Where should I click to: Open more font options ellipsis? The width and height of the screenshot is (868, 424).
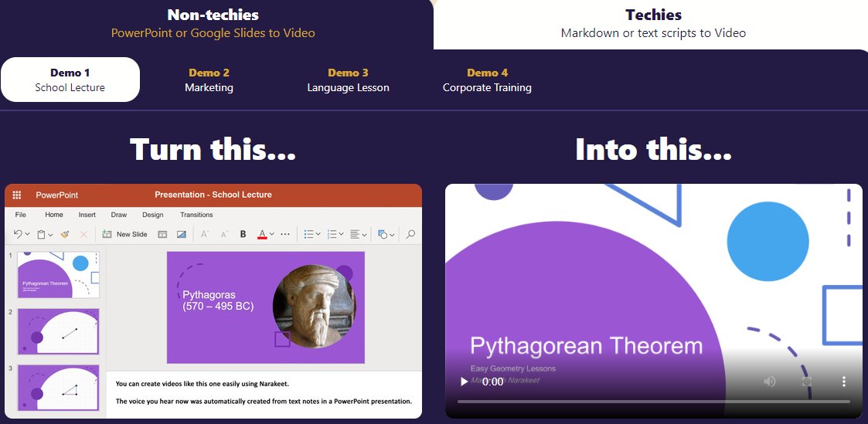[285, 234]
